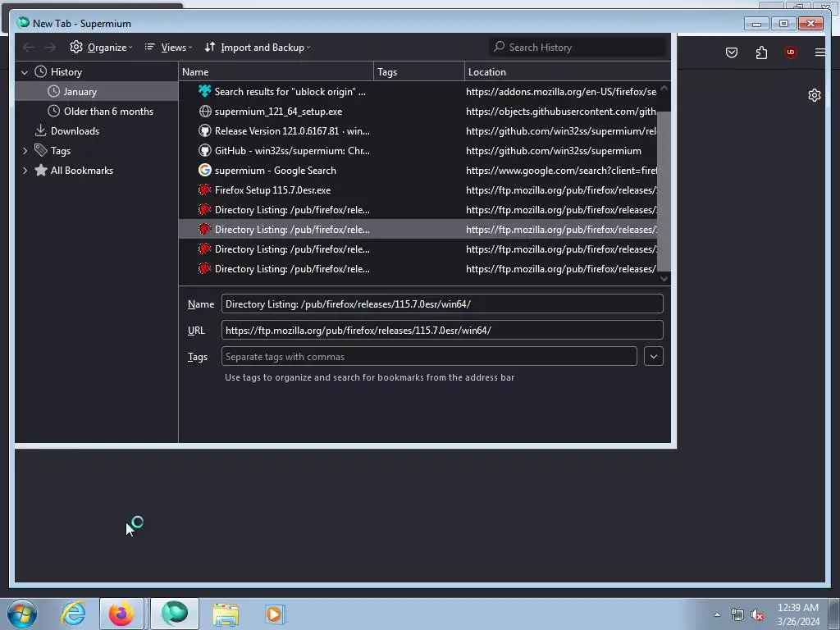
Task: Open new tab settings gear
Action: [815, 95]
